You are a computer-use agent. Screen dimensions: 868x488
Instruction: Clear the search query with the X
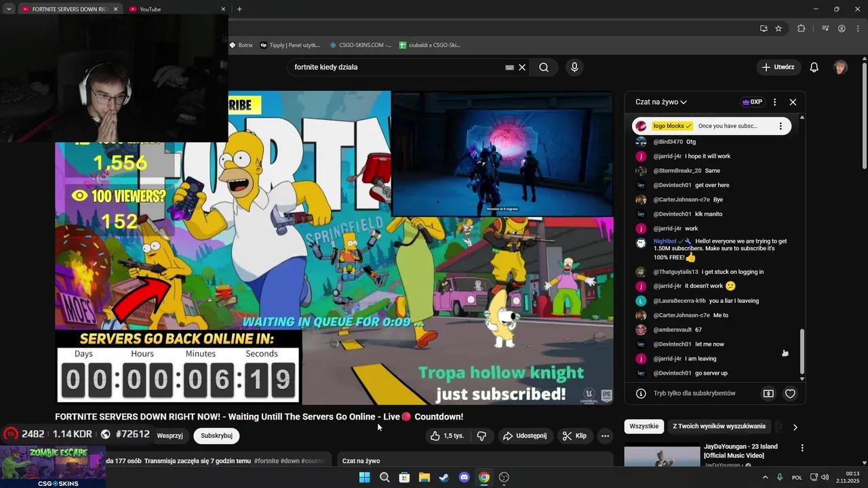tap(522, 67)
